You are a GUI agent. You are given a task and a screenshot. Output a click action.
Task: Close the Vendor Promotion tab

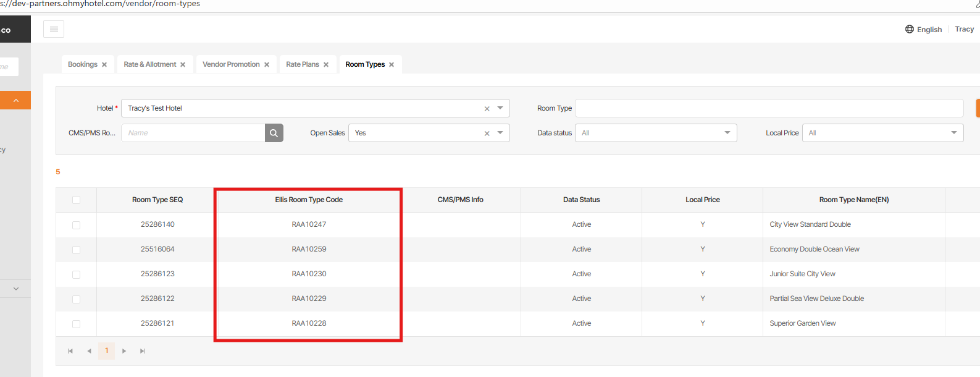(x=267, y=65)
